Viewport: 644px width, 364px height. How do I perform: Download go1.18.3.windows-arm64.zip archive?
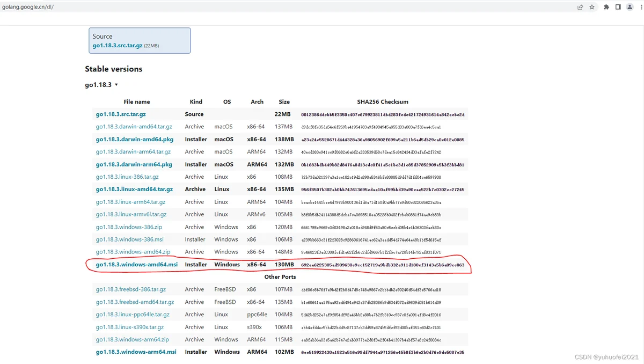coord(133,339)
